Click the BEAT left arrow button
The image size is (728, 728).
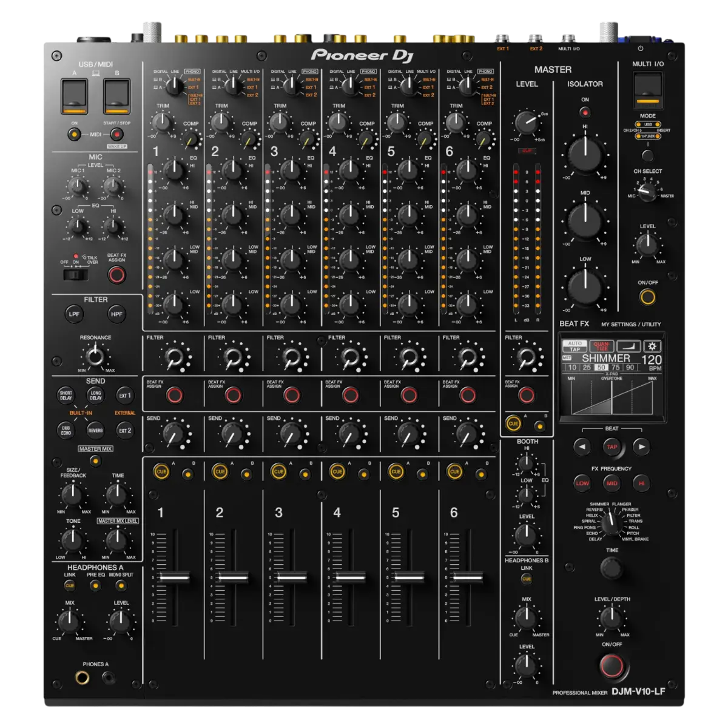[x=582, y=447]
